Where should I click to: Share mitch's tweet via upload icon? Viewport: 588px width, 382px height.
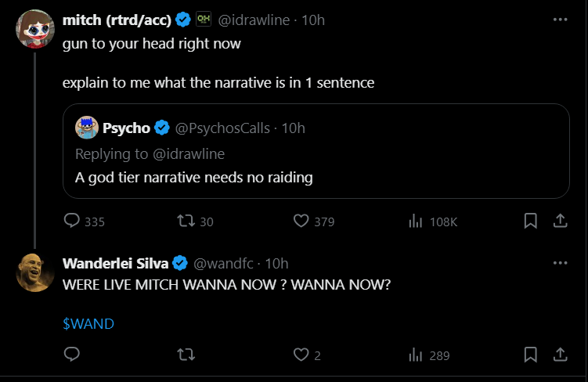[561, 221]
